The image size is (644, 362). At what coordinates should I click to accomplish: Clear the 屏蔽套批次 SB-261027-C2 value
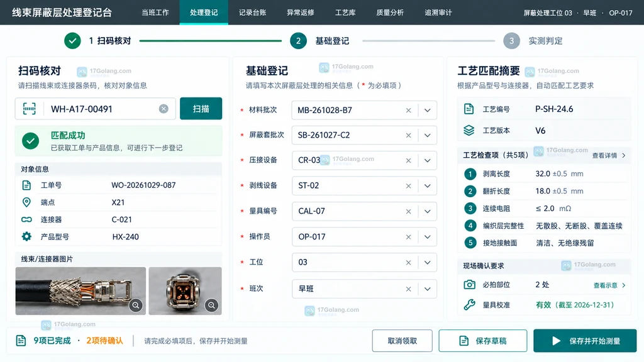click(x=408, y=136)
